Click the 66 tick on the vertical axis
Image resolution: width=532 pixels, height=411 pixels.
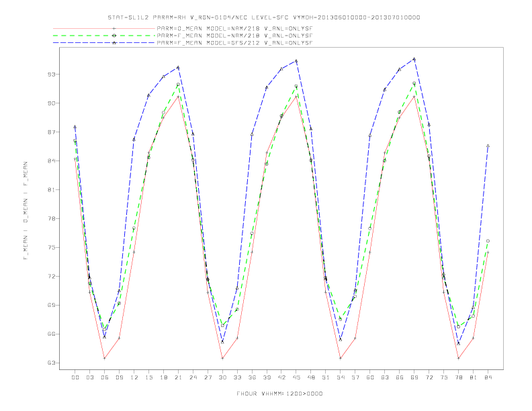pos(52,334)
